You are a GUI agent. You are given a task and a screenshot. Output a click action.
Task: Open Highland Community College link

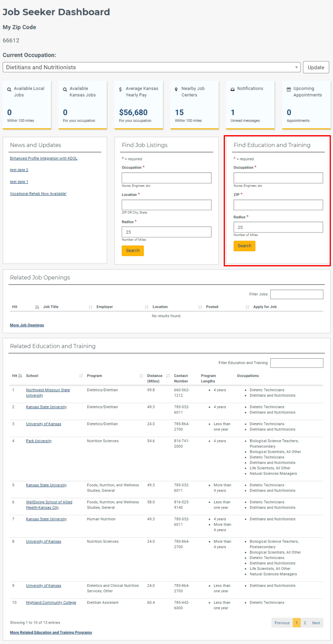click(51, 603)
